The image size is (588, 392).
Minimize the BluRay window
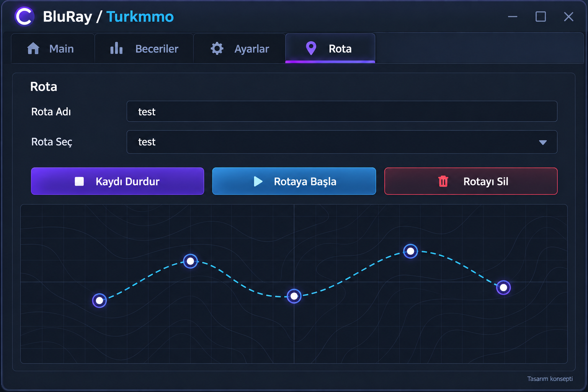(513, 16)
